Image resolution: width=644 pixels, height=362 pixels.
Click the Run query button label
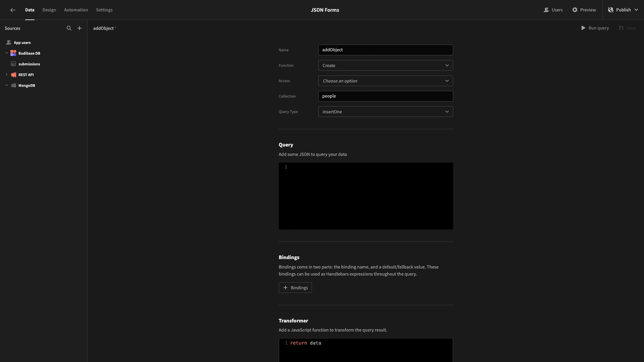599,28
